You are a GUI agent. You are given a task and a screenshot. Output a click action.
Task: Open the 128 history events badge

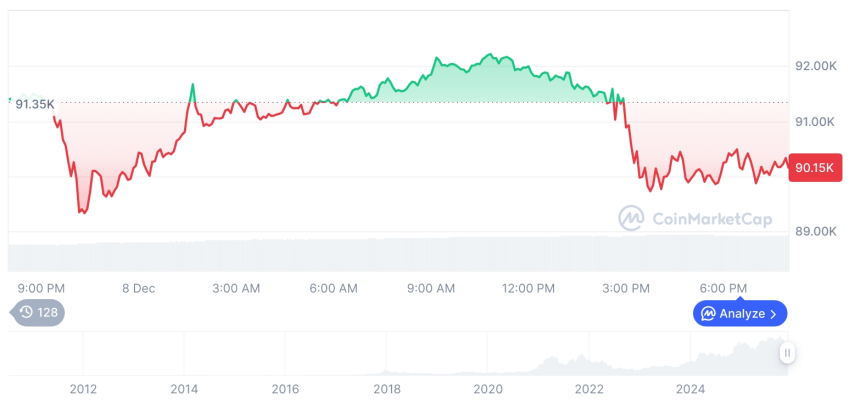pos(40,312)
